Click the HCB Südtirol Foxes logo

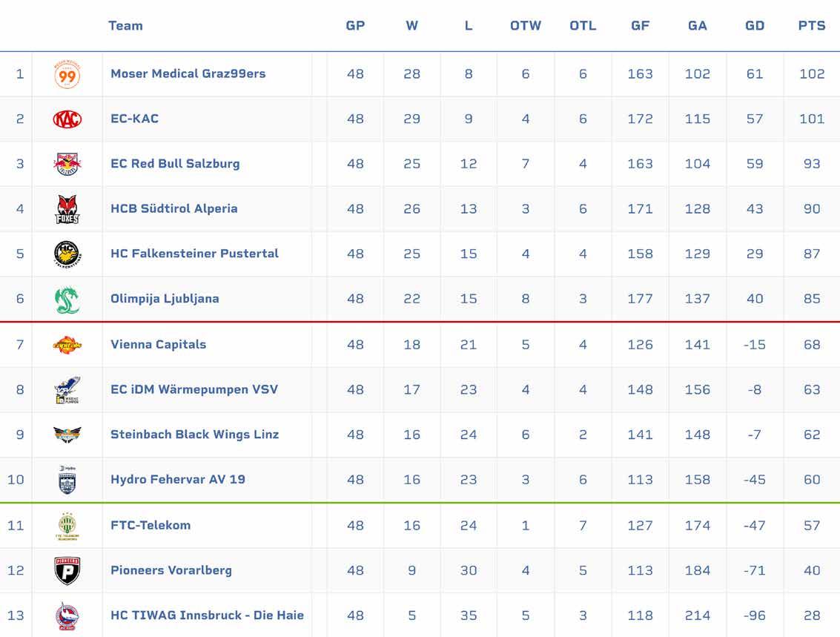click(x=67, y=209)
